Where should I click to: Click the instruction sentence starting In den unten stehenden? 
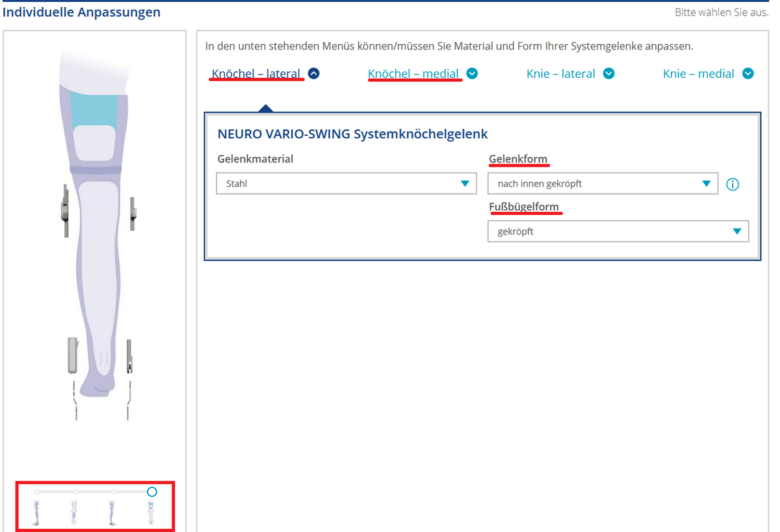pyautogui.click(x=449, y=46)
